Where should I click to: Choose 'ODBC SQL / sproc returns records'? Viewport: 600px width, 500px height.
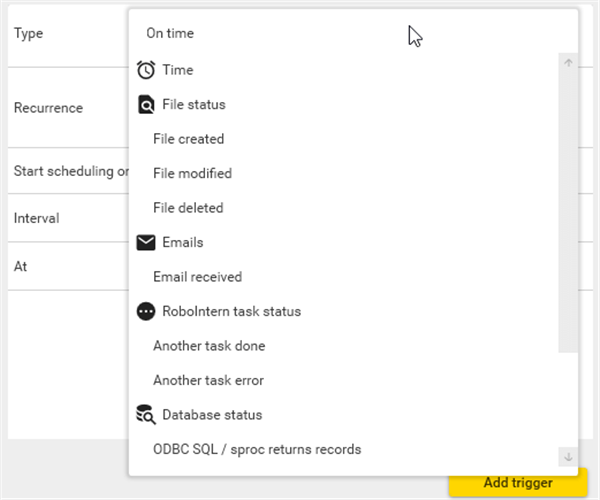(257, 449)
